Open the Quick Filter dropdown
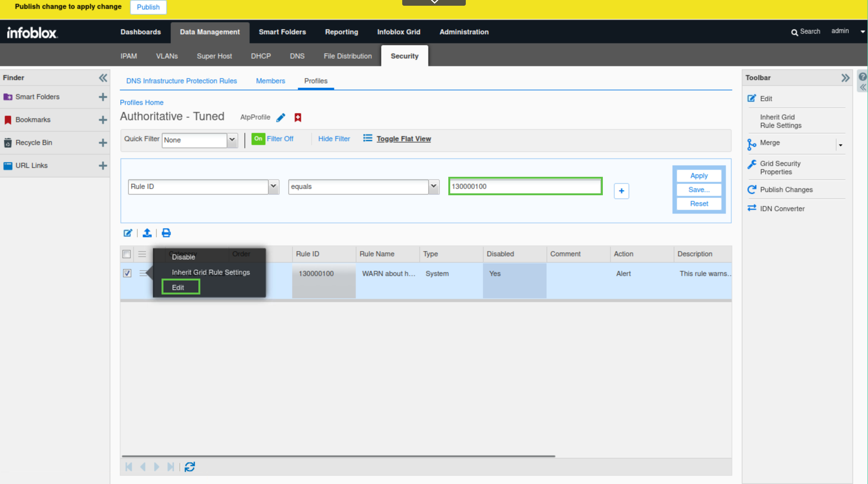Viewport: 868px width, 484px height. [232, 140]
